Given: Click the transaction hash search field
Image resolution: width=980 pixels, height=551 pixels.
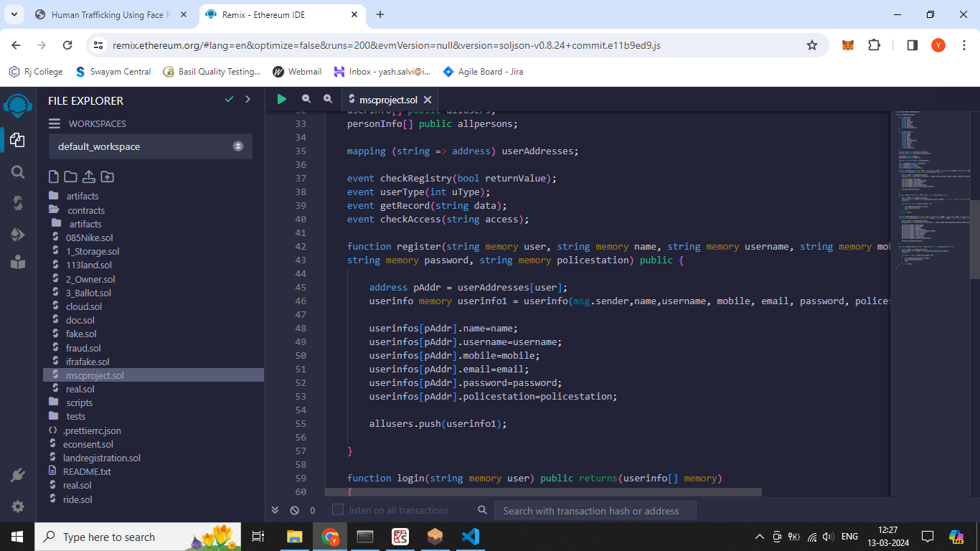Looking at the screenshot, I should [x=595, y=511].
